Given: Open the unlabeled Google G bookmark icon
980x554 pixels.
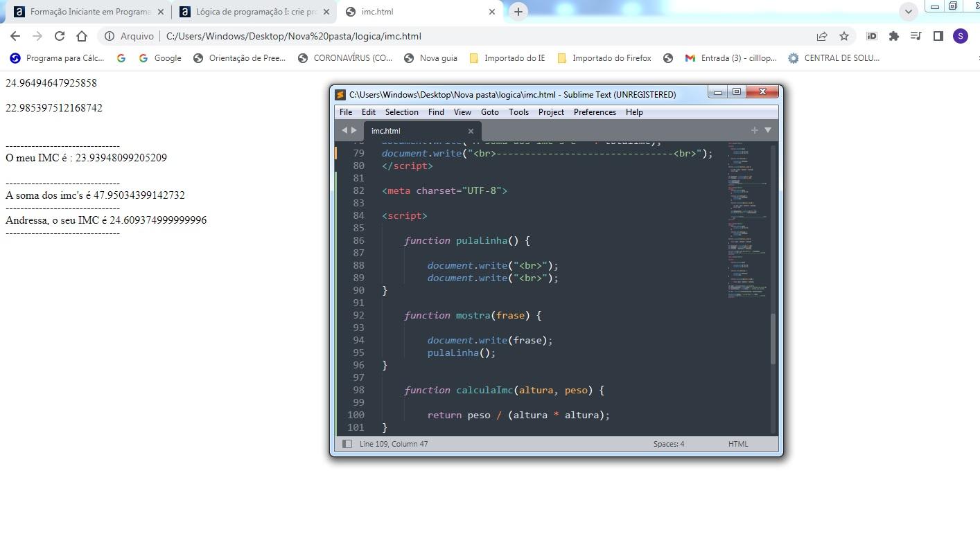Looking at the screenshot, I should coord(121,58).
